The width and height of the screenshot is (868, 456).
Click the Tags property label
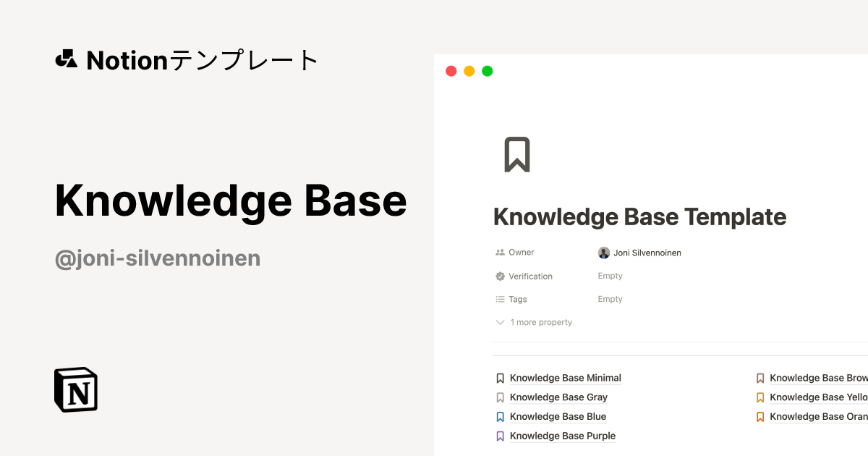click(x=518, y=299)
